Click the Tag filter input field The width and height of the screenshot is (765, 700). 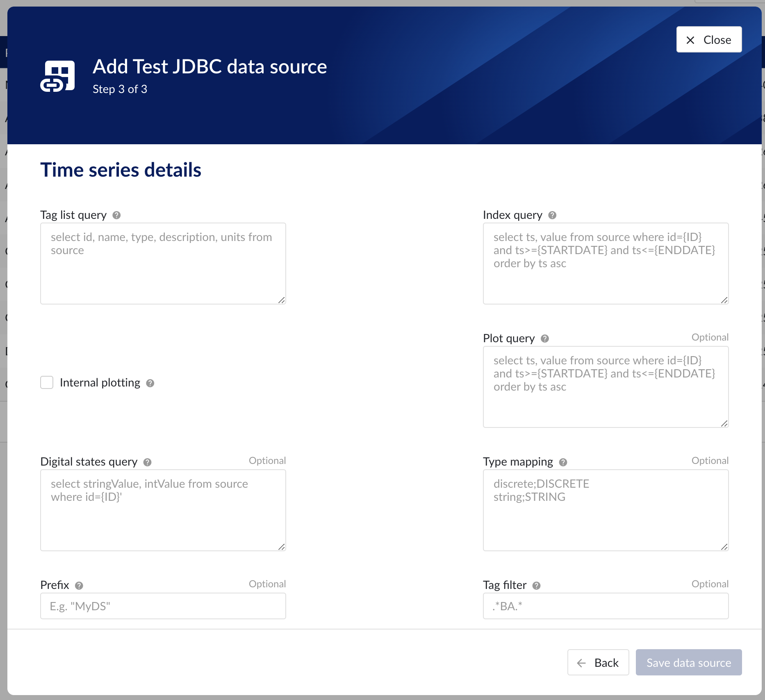coord(606,606)
